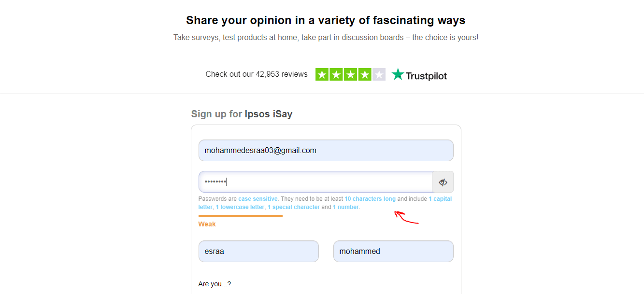Click the orange password strength bar
Screen dimensions: 644x294
point(241,216)
